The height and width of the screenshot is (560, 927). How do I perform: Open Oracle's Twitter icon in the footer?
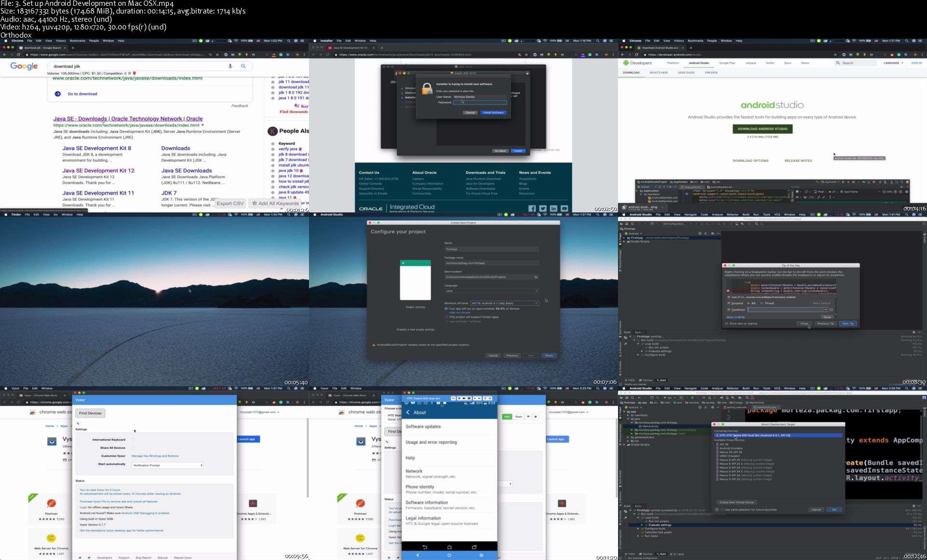[x=543, y=209]
